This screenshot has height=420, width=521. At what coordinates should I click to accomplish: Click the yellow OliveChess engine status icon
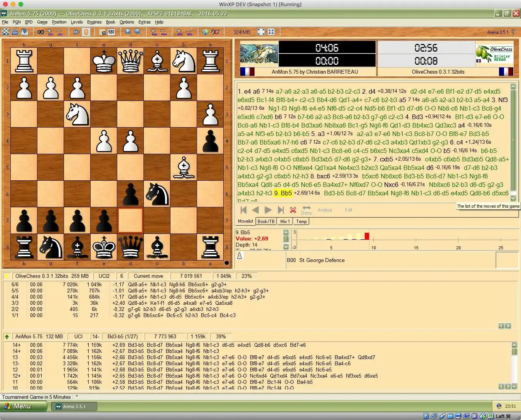7,276
